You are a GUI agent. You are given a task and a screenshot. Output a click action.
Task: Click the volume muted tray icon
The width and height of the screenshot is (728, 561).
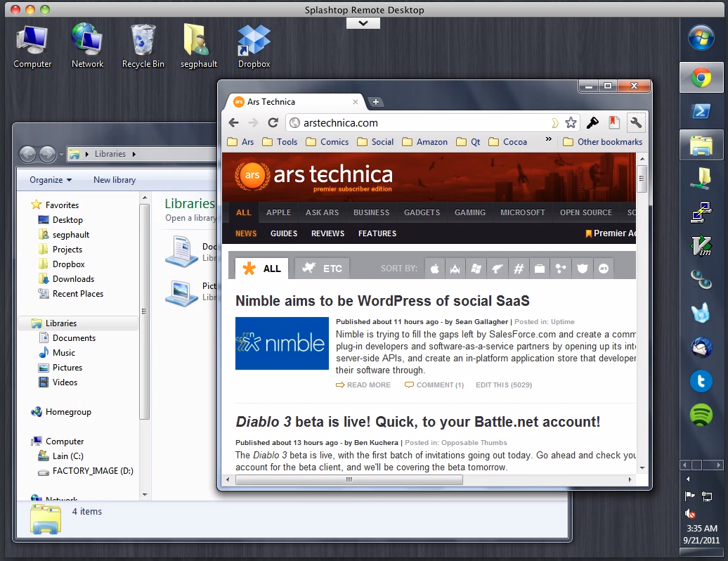pyautogui.click(x=690, y=513)
